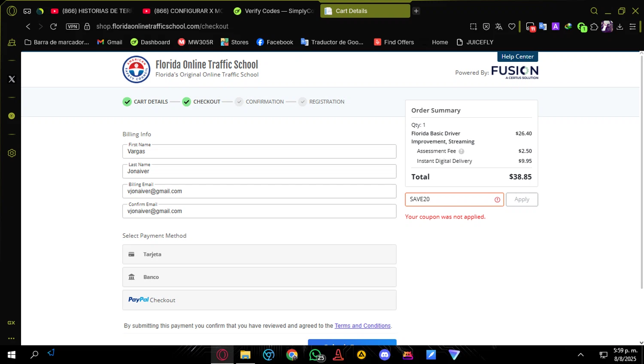The image size is (644, 364).
Task: Open the Find Offers bookmark
Action: point(394,42)
